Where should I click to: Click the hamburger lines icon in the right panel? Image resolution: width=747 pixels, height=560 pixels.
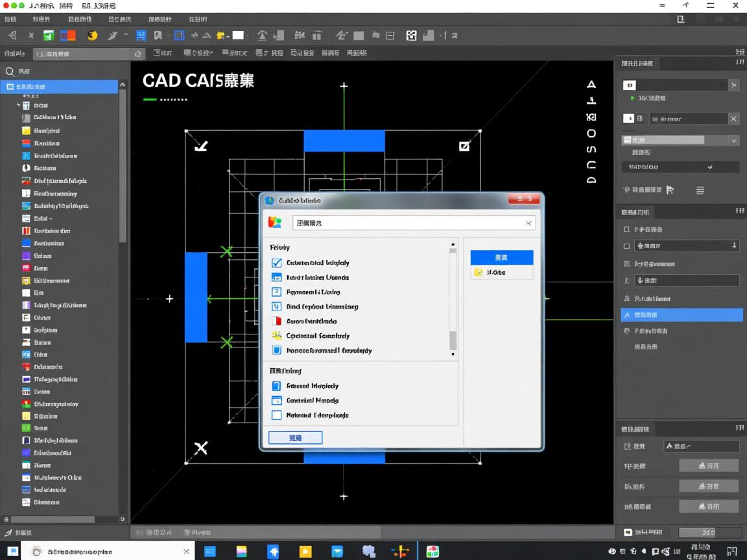[x=700, y=191]
